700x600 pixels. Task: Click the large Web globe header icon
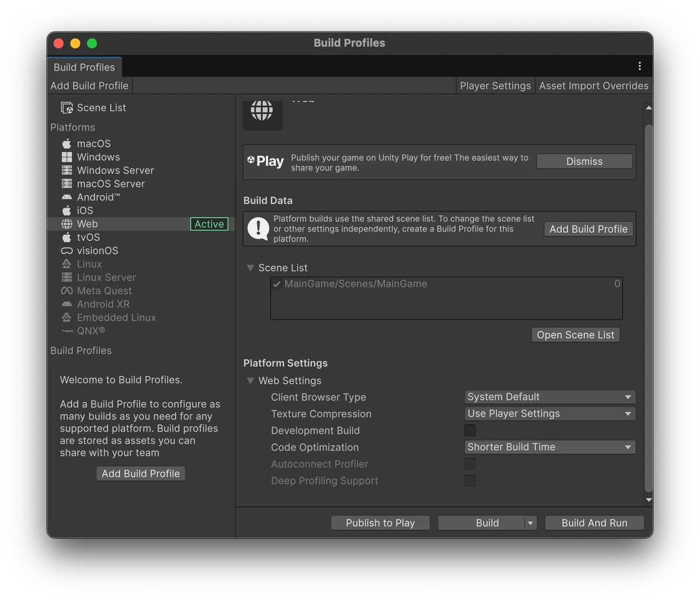tap(262, 111)
